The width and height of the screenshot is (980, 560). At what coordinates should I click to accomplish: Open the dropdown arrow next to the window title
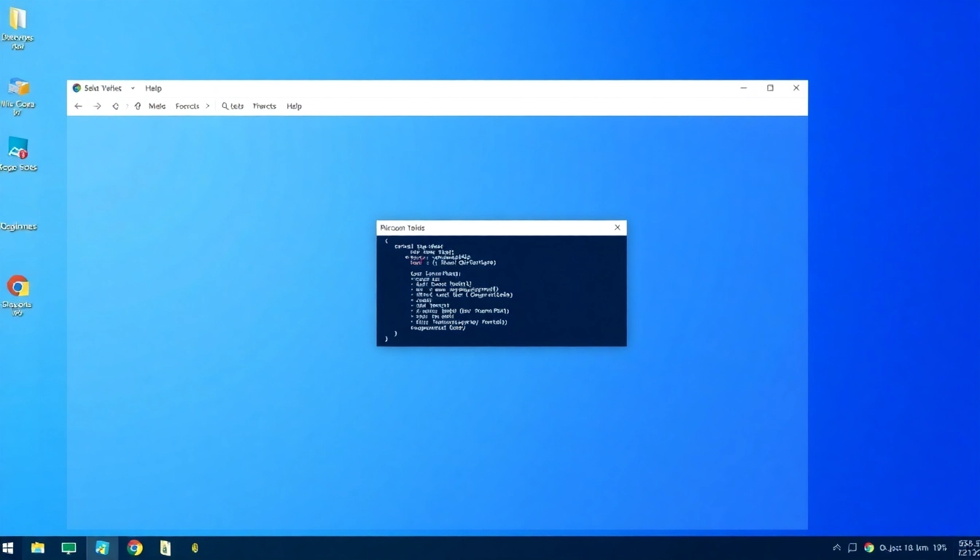133,88
